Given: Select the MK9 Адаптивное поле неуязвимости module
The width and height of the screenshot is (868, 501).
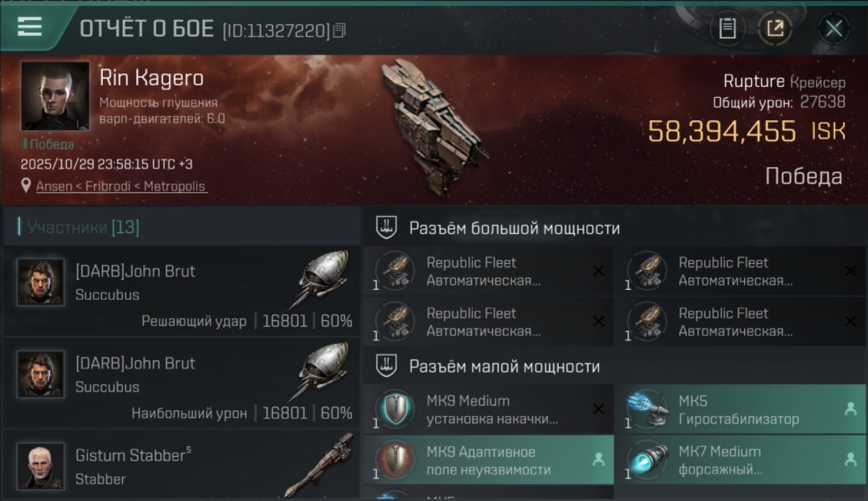Looking at the screenshot, I should (x=489, y=460).
